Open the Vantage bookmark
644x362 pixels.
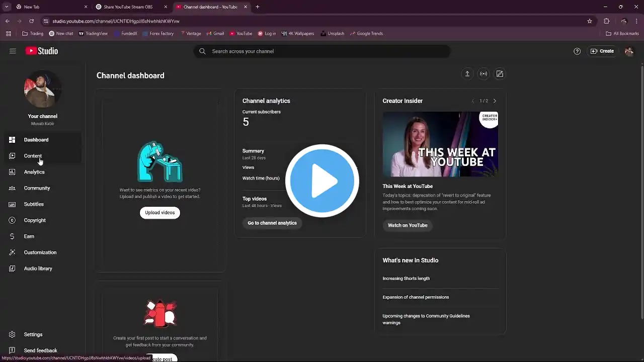[x=190, y=34]
